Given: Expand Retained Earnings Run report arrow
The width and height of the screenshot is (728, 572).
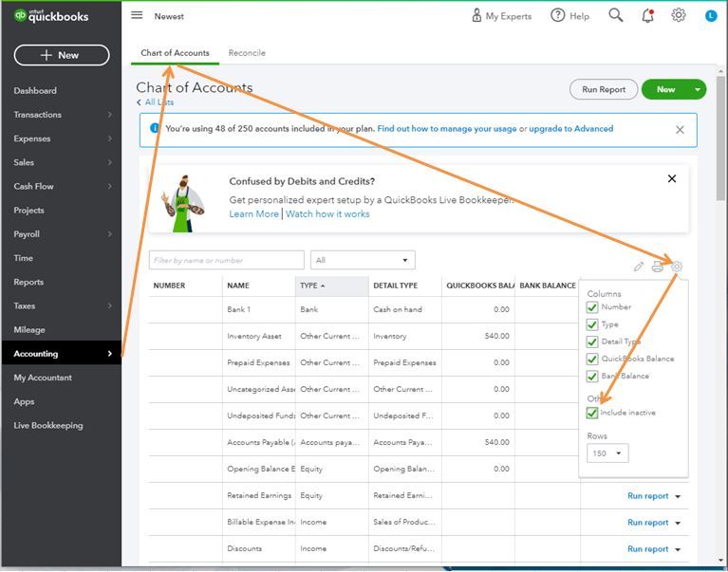Looking at the screenshot, I should coord(678,496).
